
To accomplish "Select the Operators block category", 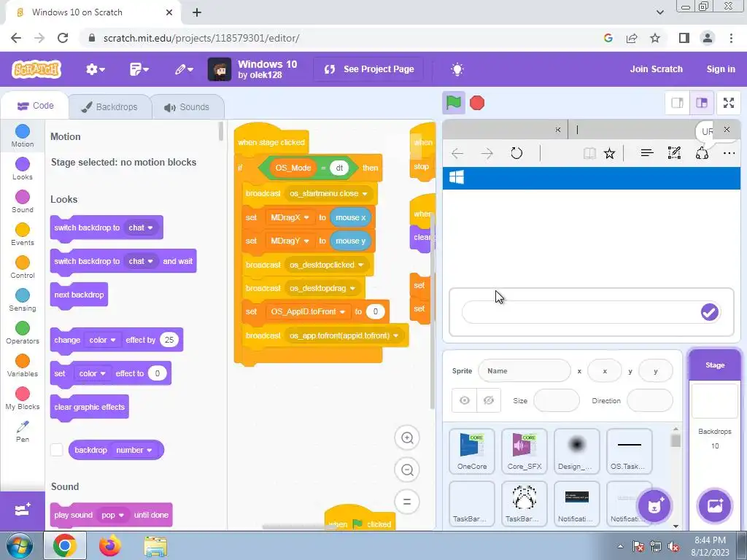I will point(23,332).
